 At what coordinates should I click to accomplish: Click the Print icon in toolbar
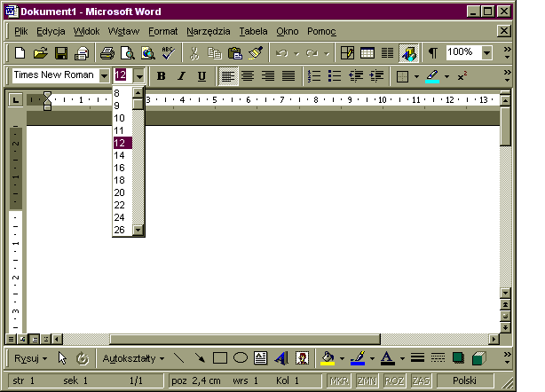click(x=107, y=53)
